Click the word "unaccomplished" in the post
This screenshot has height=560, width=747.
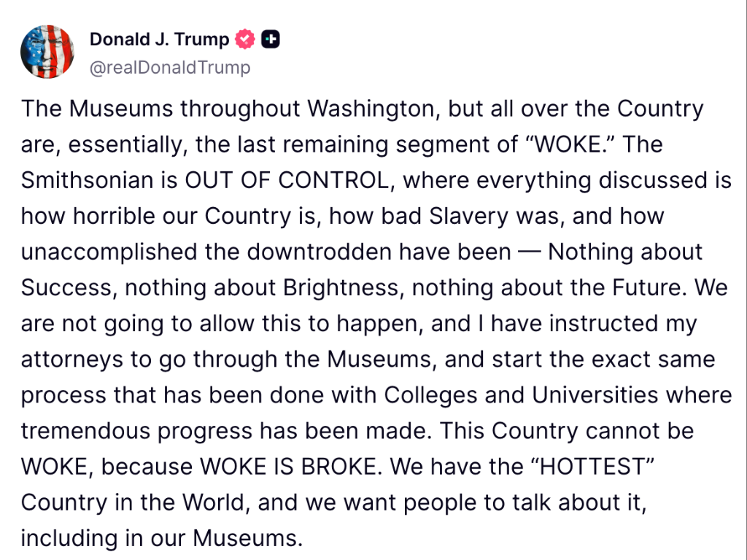109,252
